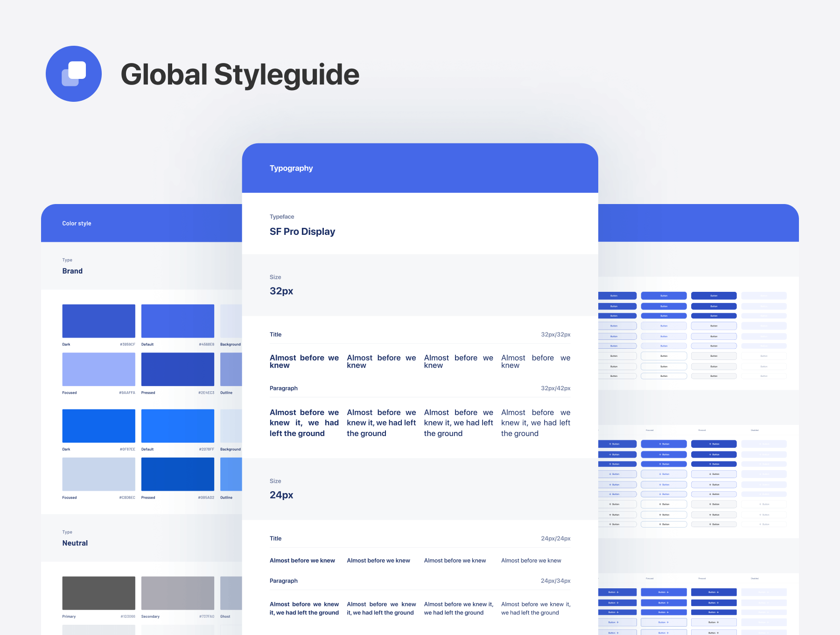Open the Color style panel header
The height and width of the screenshot is (635, 840).
(x=77, y=223)
